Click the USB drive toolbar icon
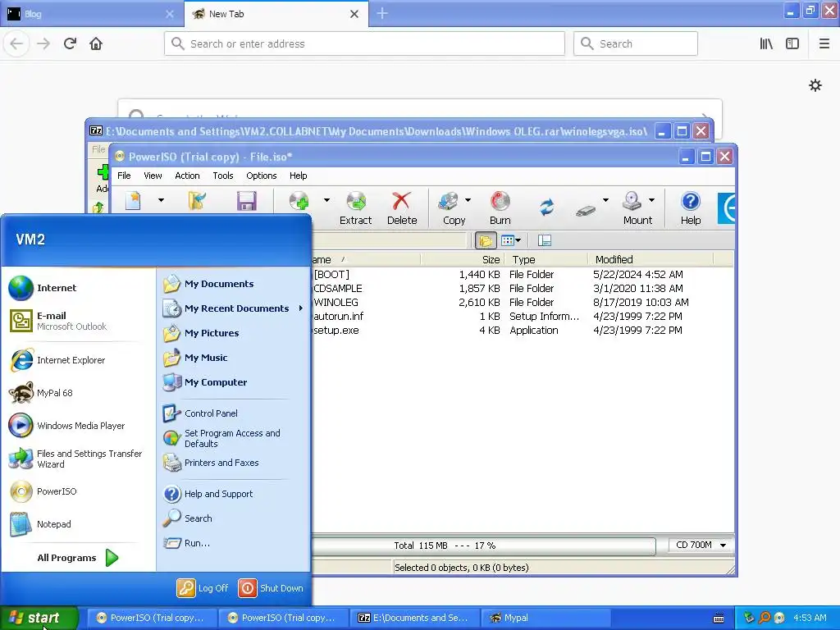 (x=586, y=210)
